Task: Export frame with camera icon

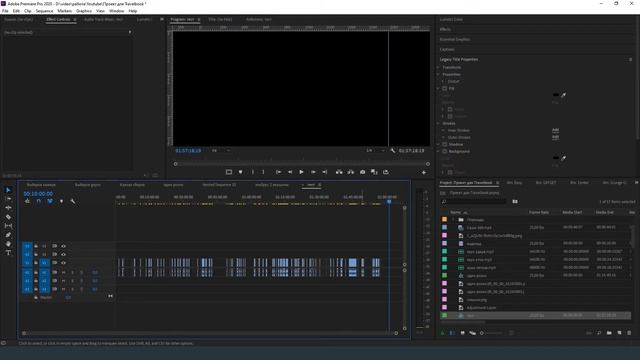Action: pos(362,172)
